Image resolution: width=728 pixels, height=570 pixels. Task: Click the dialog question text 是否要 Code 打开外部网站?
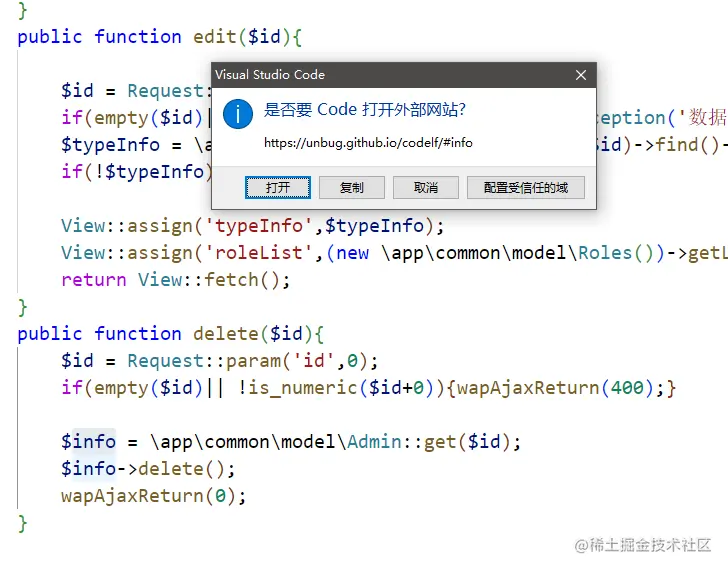coord(364,110)
